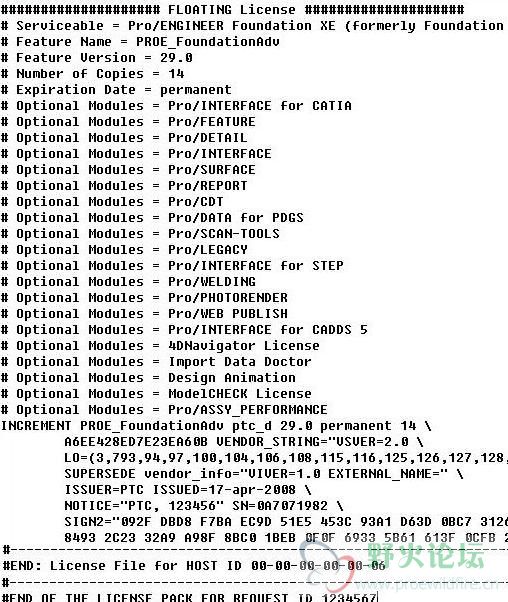Click Pro/INTERFACE for CATIA module line
The width and height of the screenshot is (508, 602).
[176, 106]
